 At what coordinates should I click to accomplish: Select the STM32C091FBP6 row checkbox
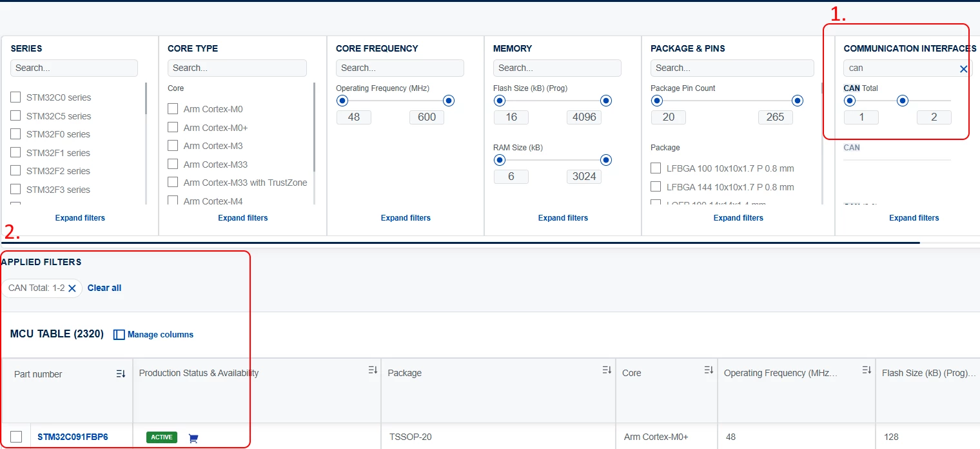pyautogui.click(x=16, y=437)
